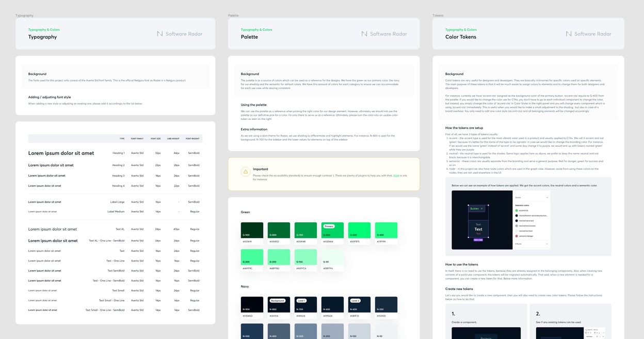Open the Stark plugin link

[396, 176]
